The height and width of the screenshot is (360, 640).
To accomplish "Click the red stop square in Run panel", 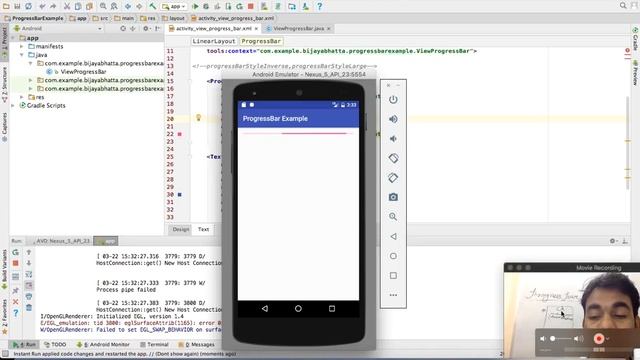I will [16, 263].
